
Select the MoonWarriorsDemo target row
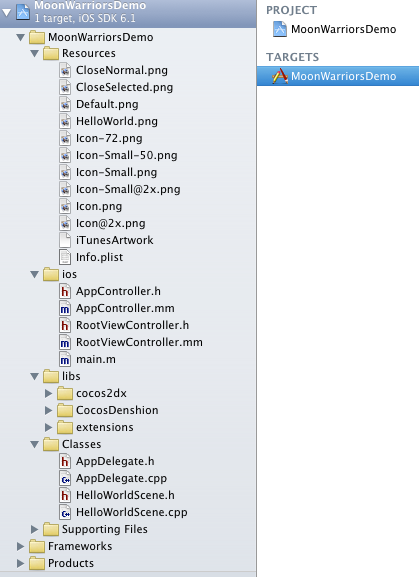click(x=338, y=76)
